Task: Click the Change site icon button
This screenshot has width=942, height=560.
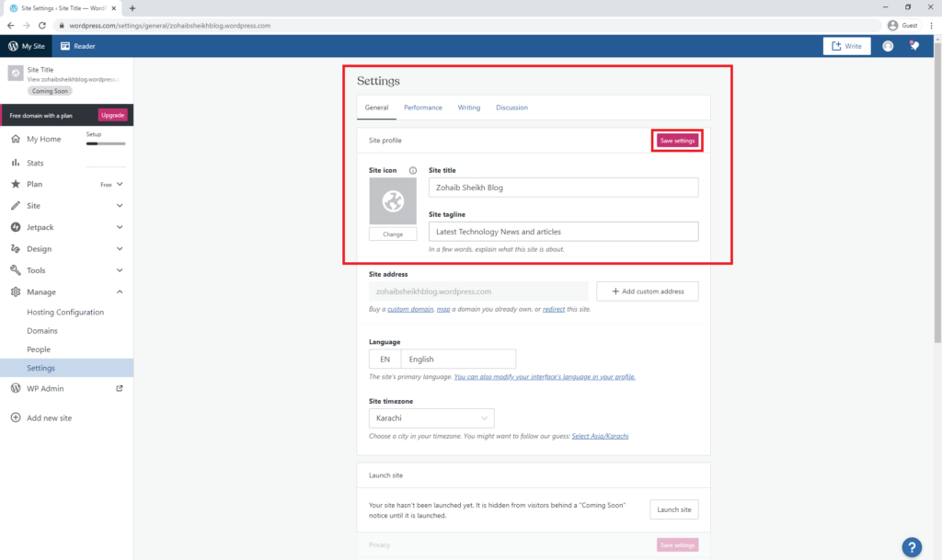Action: point(393,234)
